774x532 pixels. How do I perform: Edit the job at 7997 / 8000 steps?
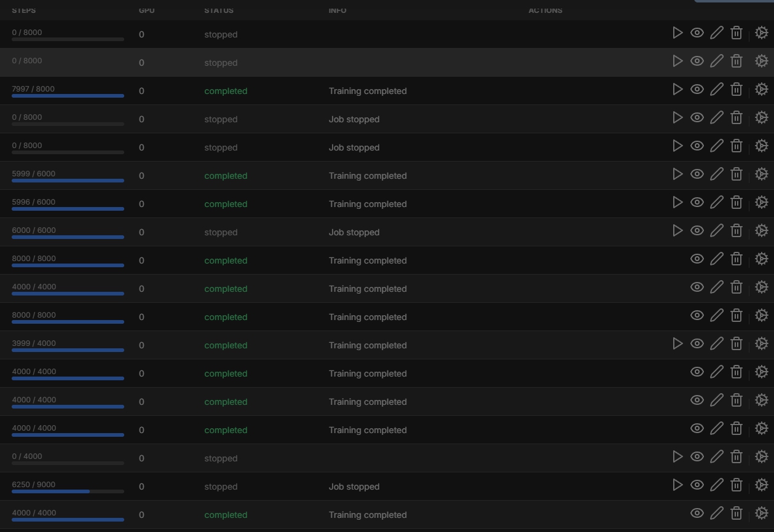(x=717, y=89)
